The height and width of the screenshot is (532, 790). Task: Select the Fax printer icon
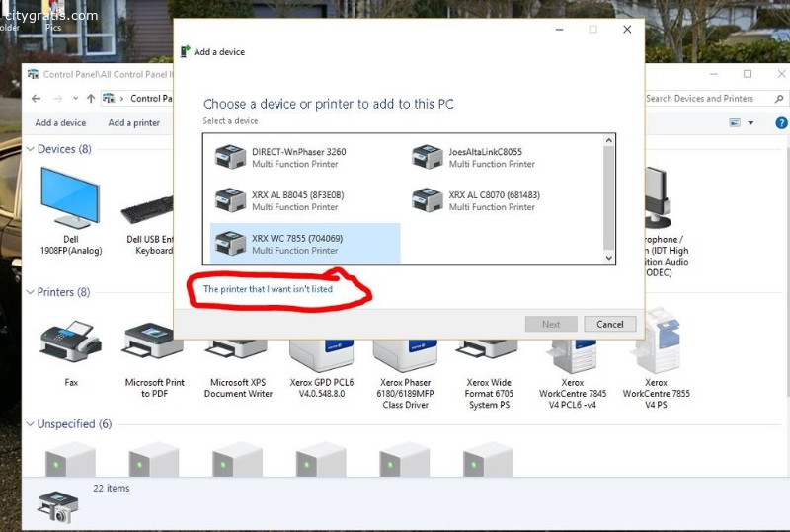[x=71, y=342]
